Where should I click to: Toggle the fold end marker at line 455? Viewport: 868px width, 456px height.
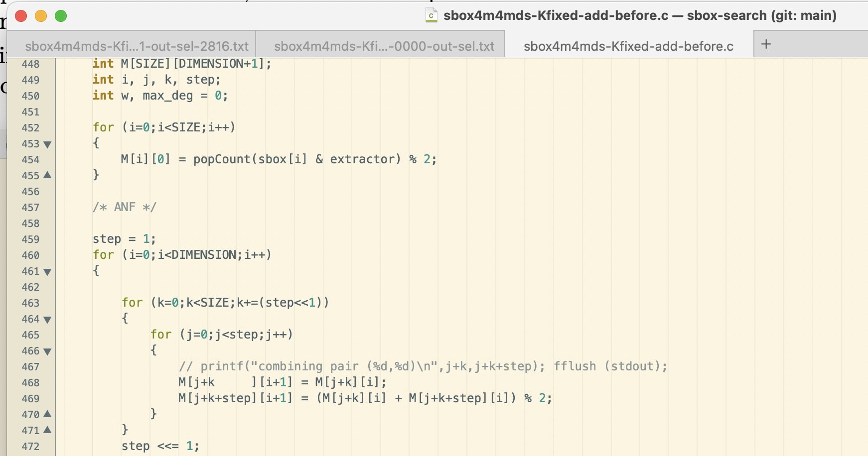point(46,176)
